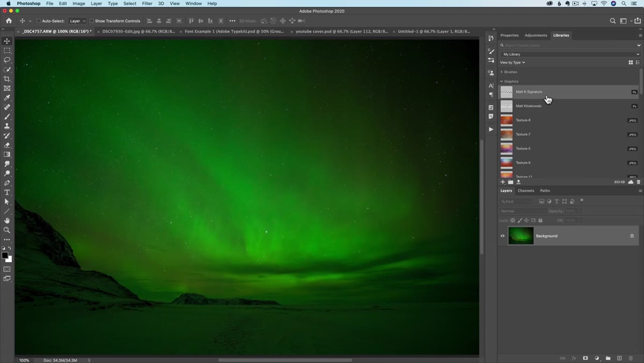Image resolution: width=644 pixels, height=363 pixels.
Task: Delete library item using trash icon
Action: pyautogui.click(x=638, y=182)
